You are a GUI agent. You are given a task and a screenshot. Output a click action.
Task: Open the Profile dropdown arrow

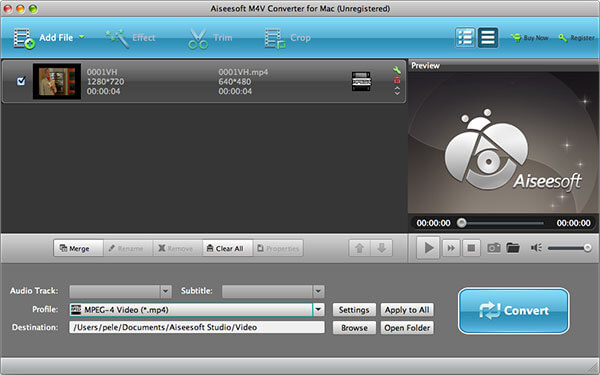pyautogui.click(x=318, y=310)
